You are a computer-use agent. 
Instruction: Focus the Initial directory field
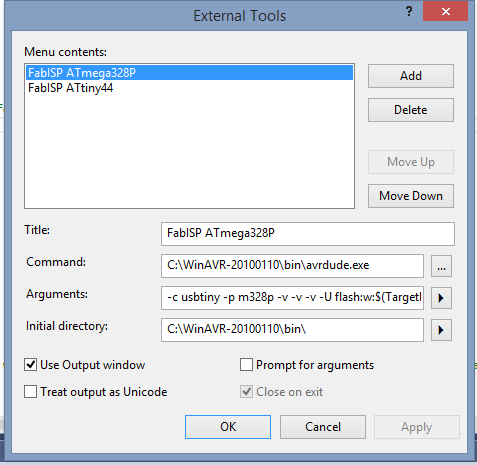click(x=292, y=330)
